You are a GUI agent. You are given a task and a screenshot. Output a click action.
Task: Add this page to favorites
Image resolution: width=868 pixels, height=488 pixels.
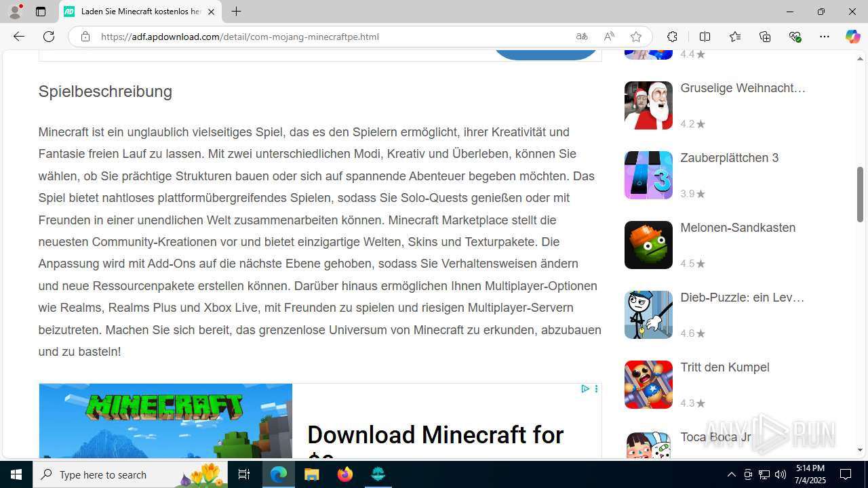point(635,37)
